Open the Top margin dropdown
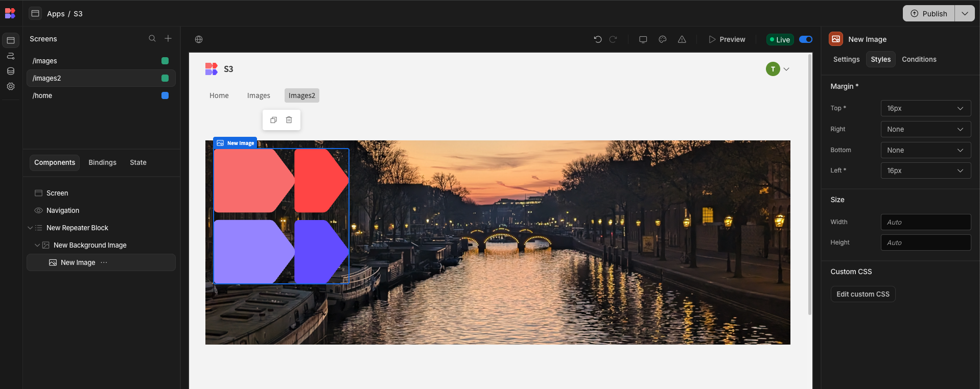This screenshot has height=389, width=980. (925, 108)
